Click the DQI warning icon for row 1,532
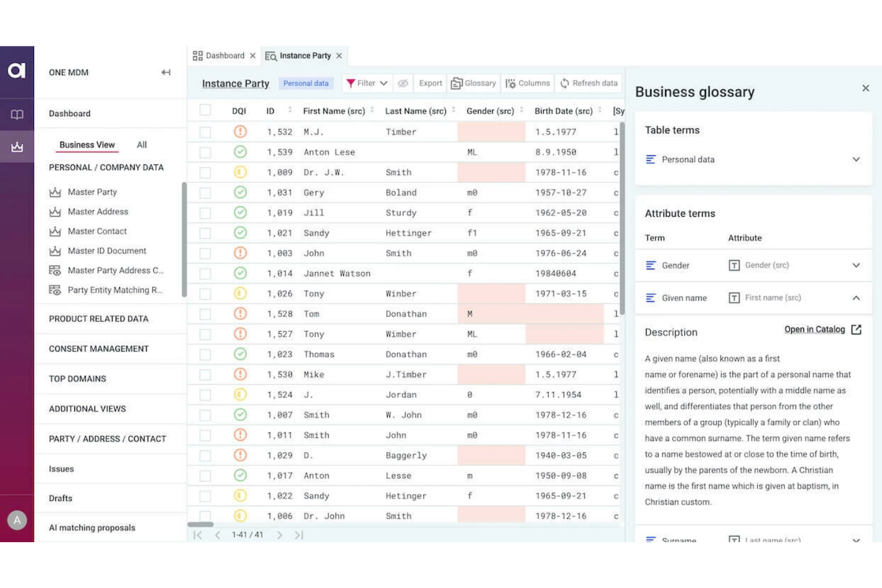Screen dimensions: 882x588 (x=240, y=132)
